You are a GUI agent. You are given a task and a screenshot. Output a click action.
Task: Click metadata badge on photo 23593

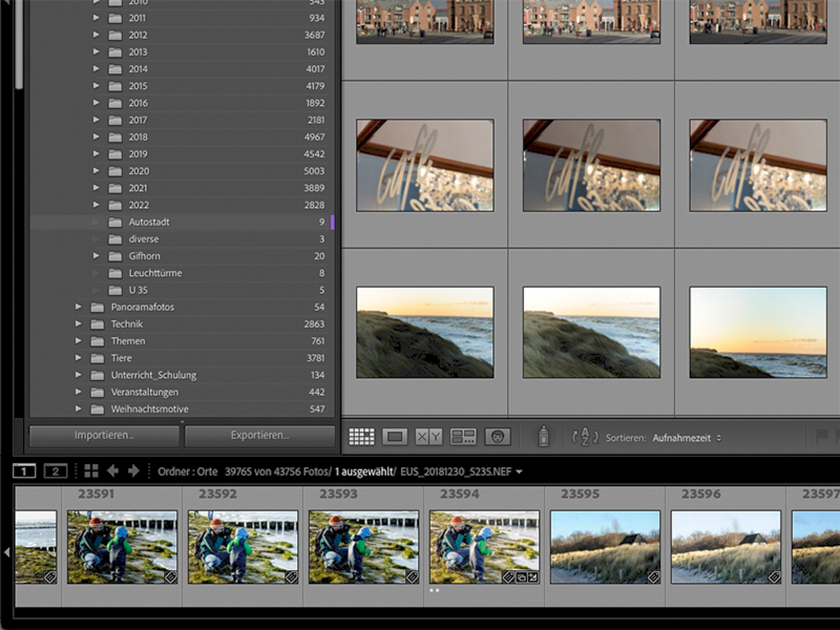click(x=412, y=577)
